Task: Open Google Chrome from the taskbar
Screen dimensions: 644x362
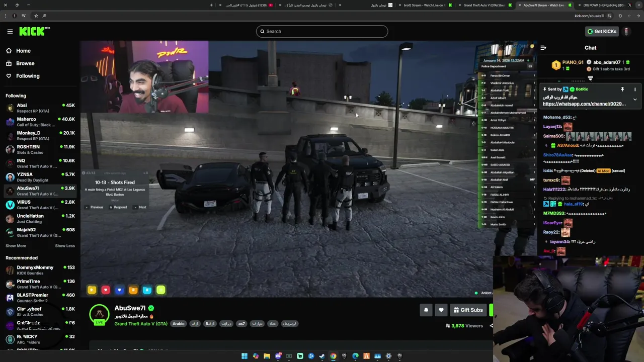Action: point(333,356)
